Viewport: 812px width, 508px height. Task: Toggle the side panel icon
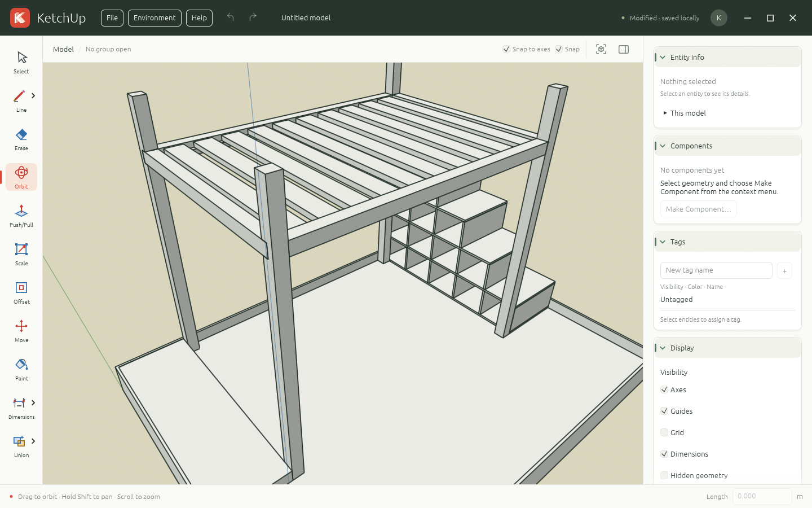pos(624,49)
